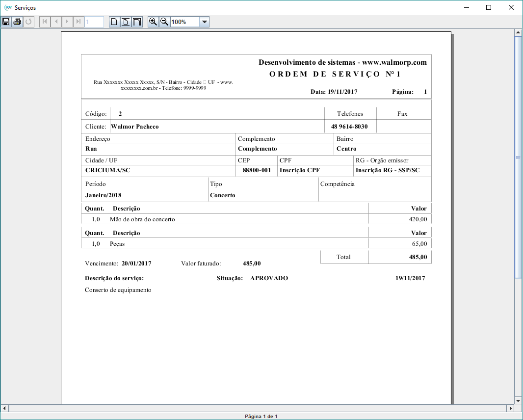Click the zoom in magnifier
The image size is (523, 420).
pyautogui.click(x=153, y=22)
